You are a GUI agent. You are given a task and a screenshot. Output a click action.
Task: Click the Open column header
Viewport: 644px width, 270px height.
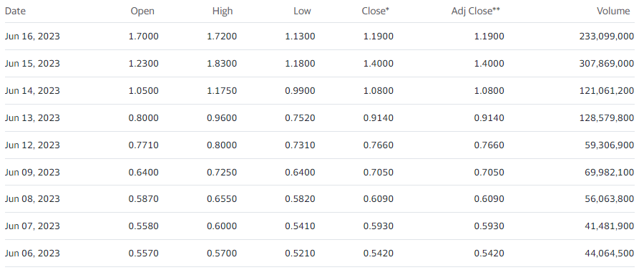pyautogui.click(x=142, y=11)
